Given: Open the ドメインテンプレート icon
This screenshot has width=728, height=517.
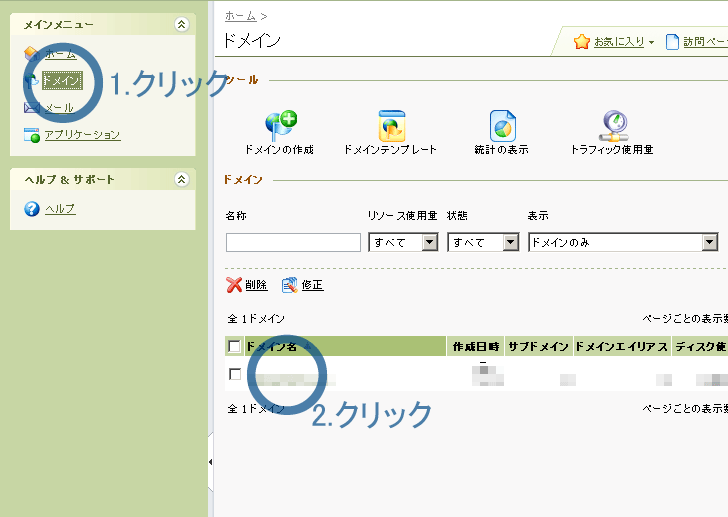Looking at the screenshot, I should tap(392, 125).
